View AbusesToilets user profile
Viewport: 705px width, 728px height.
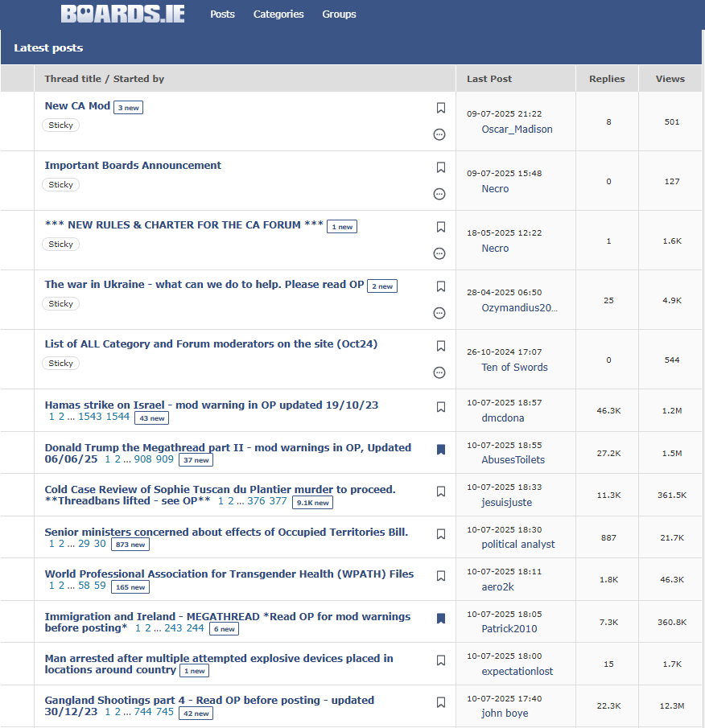tap(513, 459)
